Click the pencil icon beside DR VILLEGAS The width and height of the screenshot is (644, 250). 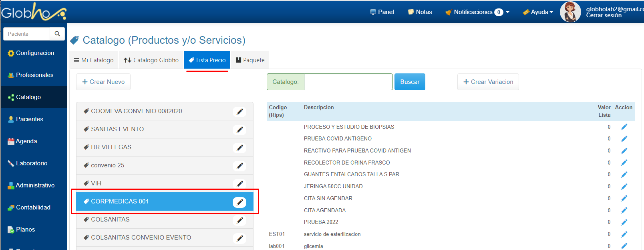pyautogui.click(x=239, y=148)
